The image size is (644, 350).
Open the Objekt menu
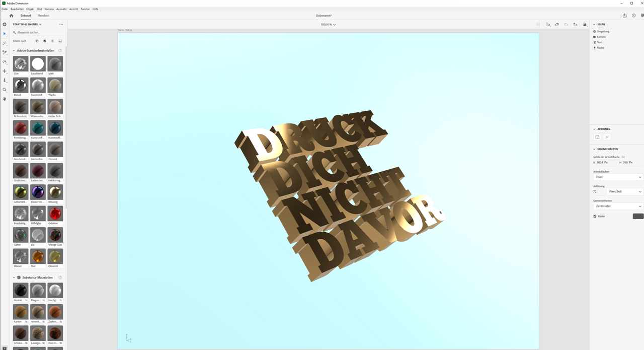(x=30, y=9)
